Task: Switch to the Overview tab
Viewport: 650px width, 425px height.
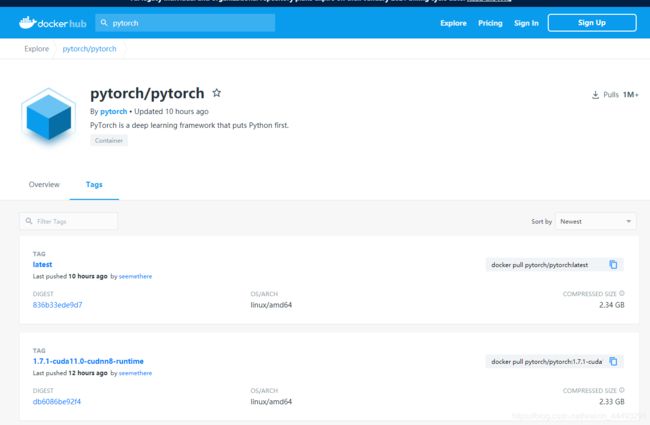Action: 44,185
